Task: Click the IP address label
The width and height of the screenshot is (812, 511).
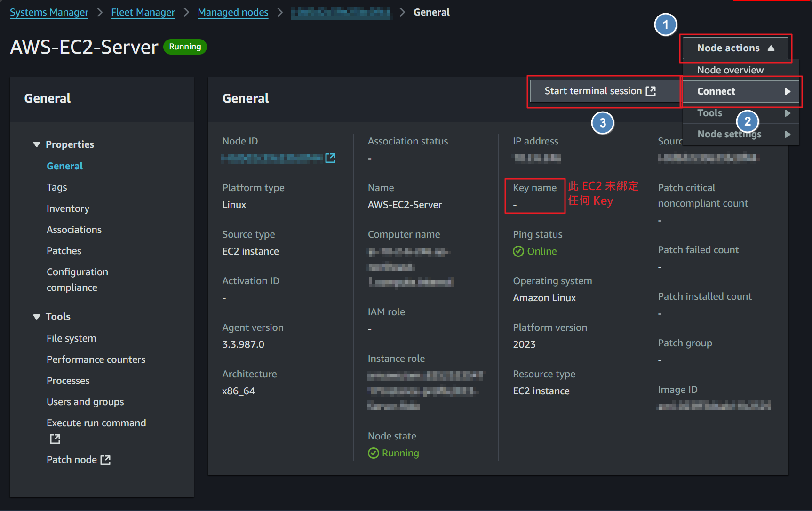Action: coord(535,141)
